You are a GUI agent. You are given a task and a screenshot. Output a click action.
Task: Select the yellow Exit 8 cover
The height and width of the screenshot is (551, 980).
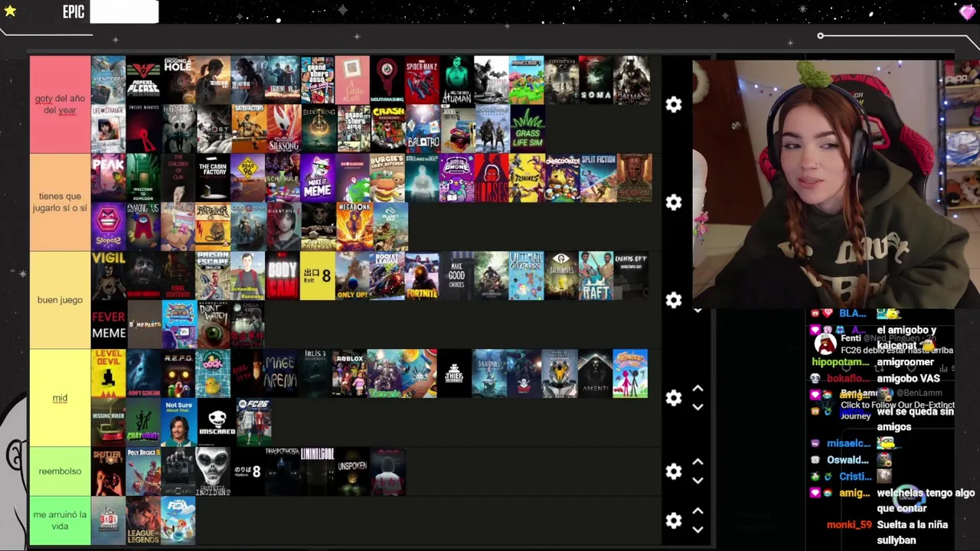tap(318, 275)
